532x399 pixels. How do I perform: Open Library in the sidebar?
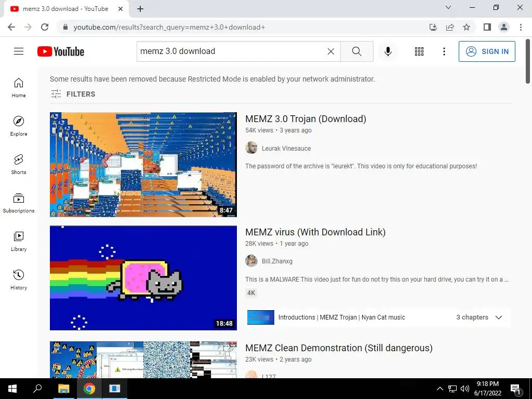pyautogui.click(x=19, y=241)
